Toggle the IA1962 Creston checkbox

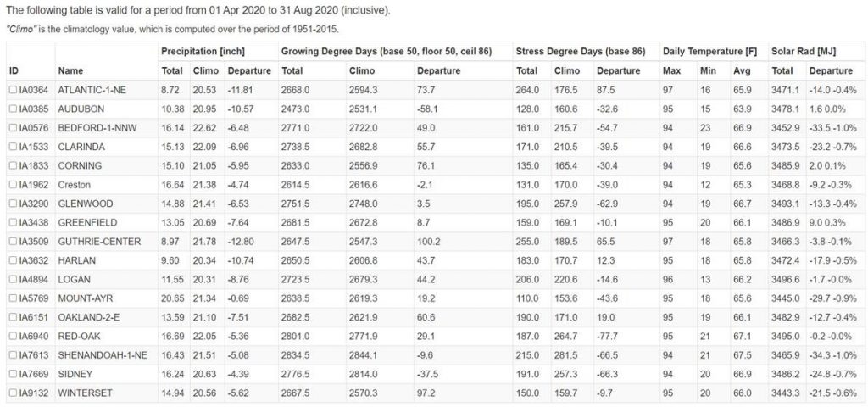pos(13,182)
